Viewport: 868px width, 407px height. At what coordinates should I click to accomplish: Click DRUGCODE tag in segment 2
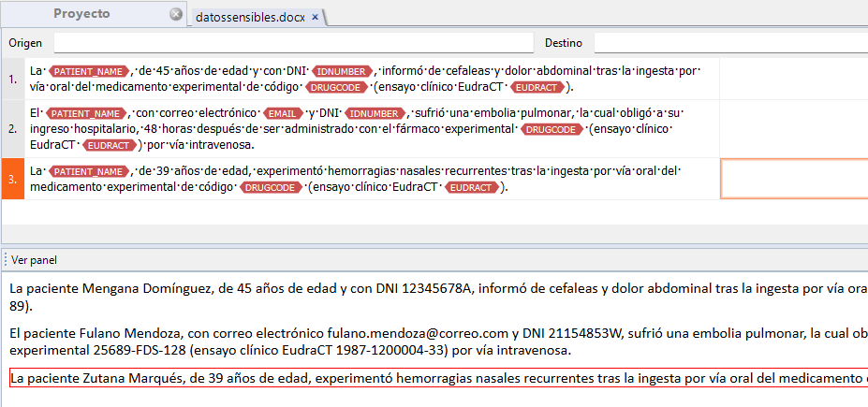(x=553, y=129)
